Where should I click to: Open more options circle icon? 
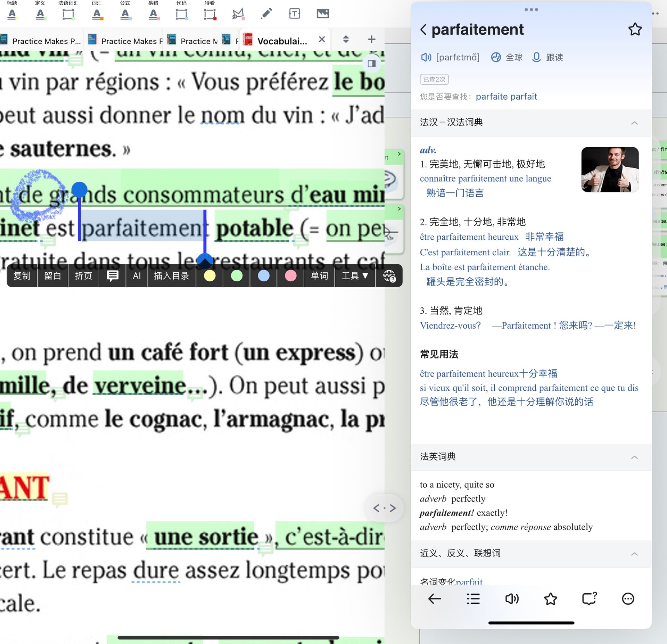click(628, 598)
